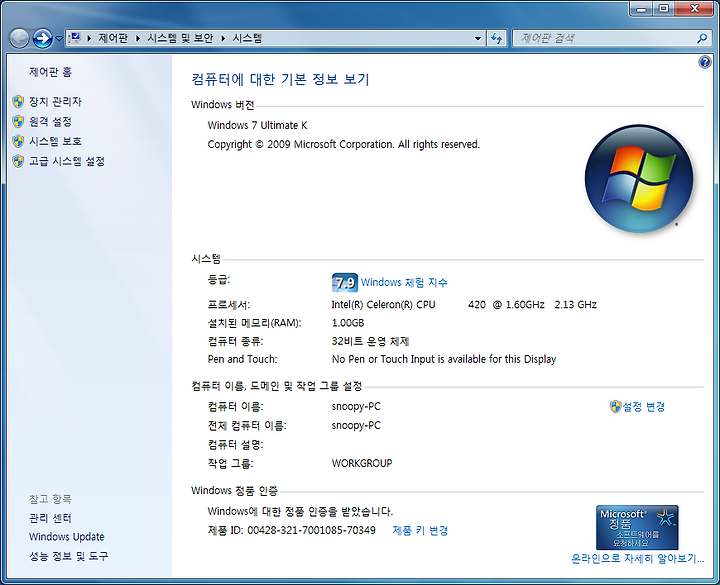Click the Microsoft 정품 genuine badge

(637, 528)
